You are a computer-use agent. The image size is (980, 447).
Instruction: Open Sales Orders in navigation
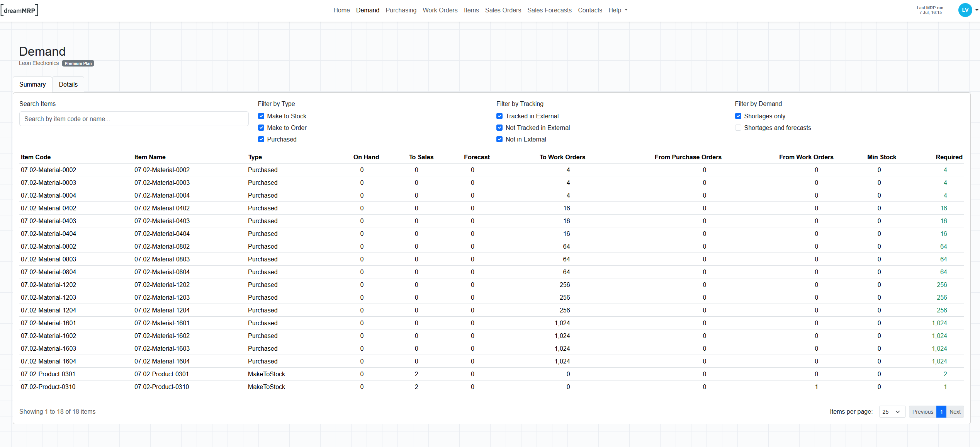coord(503,10)
